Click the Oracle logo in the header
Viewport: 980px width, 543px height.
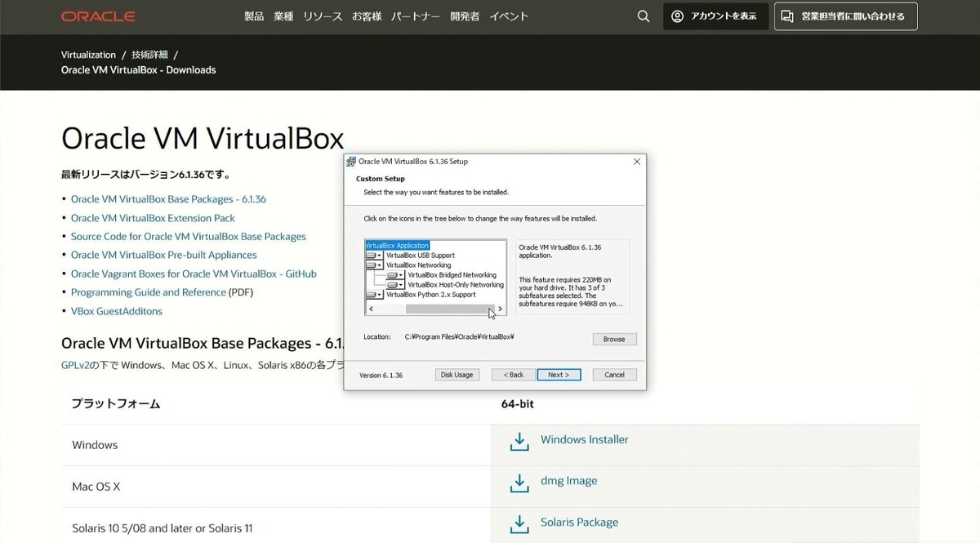click(98, 16)
